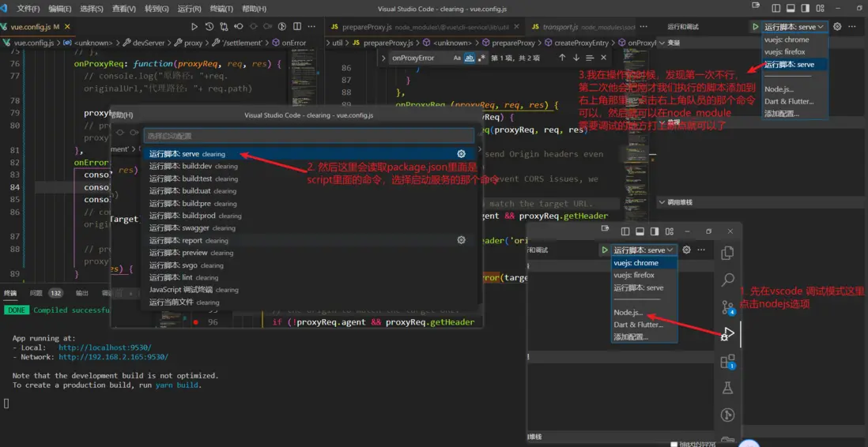
Task: Open the Testing flask icon
Action: click(x=728, y=388)
